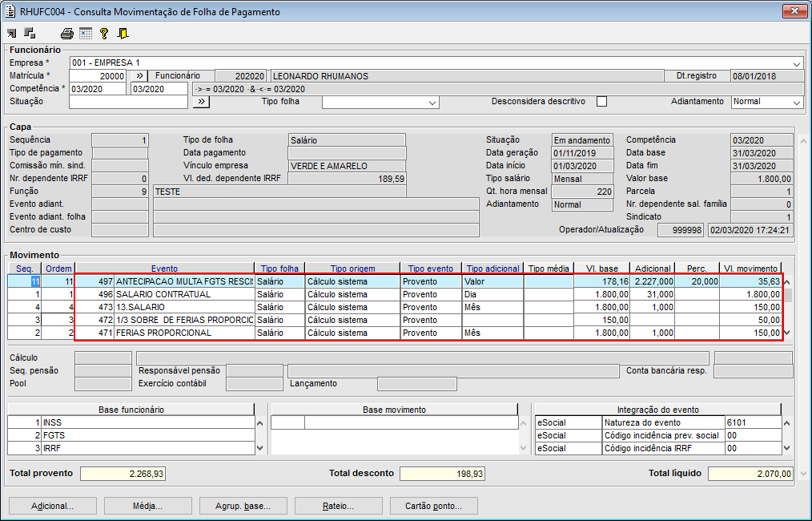
Task: Open the Adiantamento dropdown showing Normal
Action: click(796, 103)
